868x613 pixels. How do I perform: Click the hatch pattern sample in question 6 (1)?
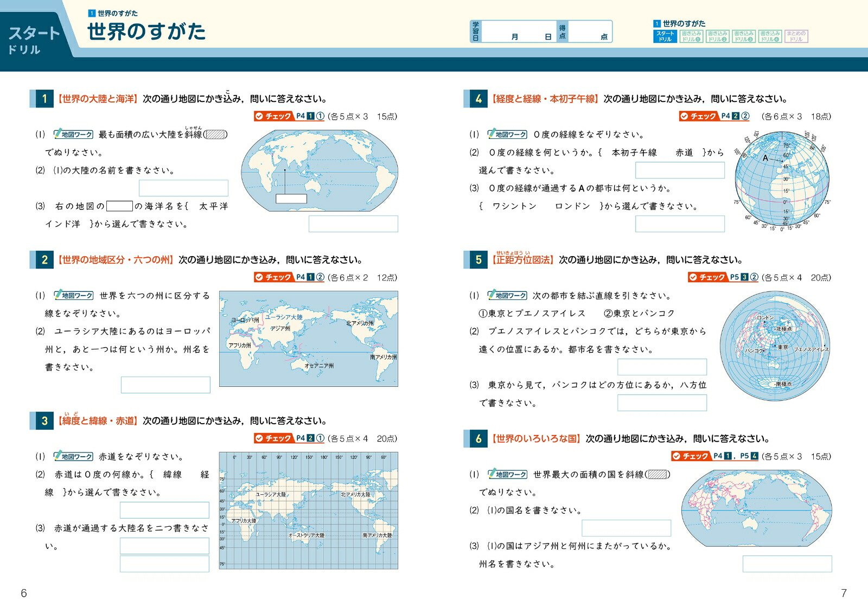coord(658,474)
